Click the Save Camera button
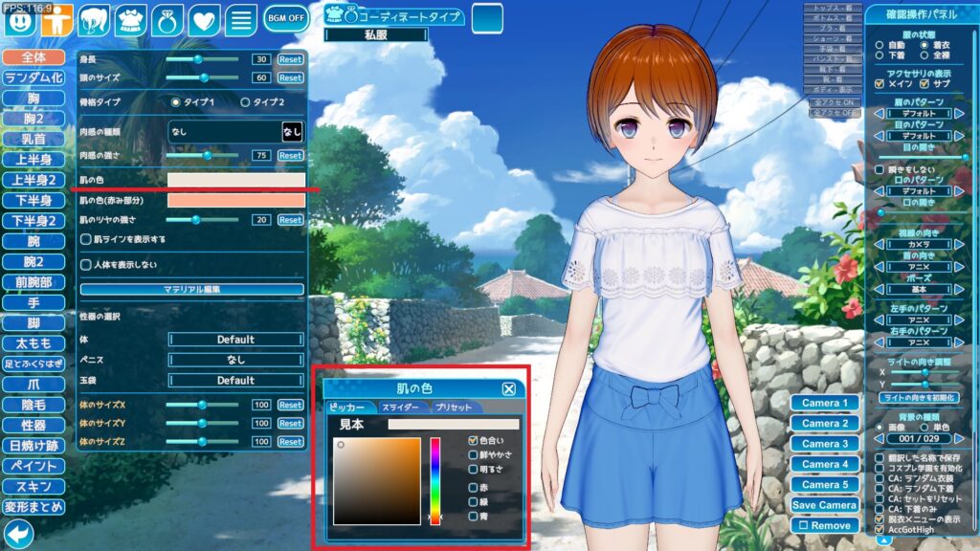The height and width of the screenshot is (551, 980). [827, 504]
